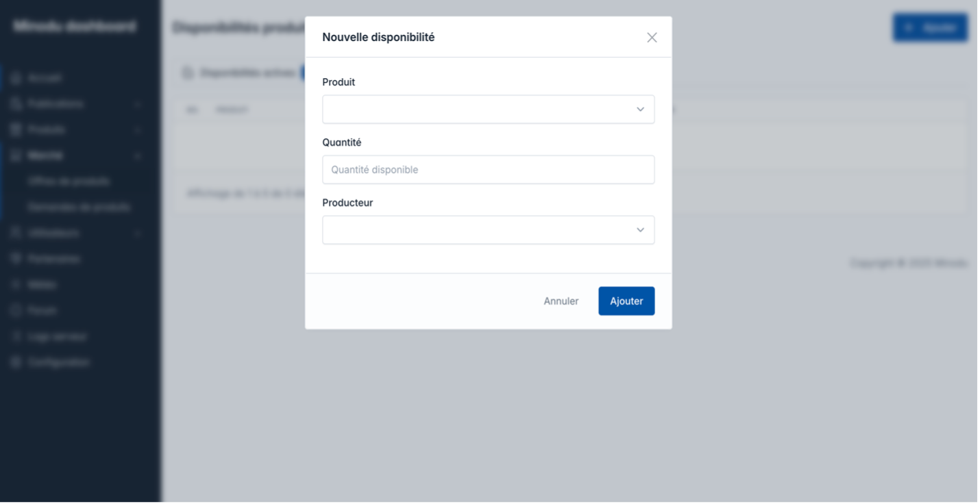The height and width of the screenshot is (504, 980).
Task: Open Demandes de produits submenu item
Action: click(79, 207)
